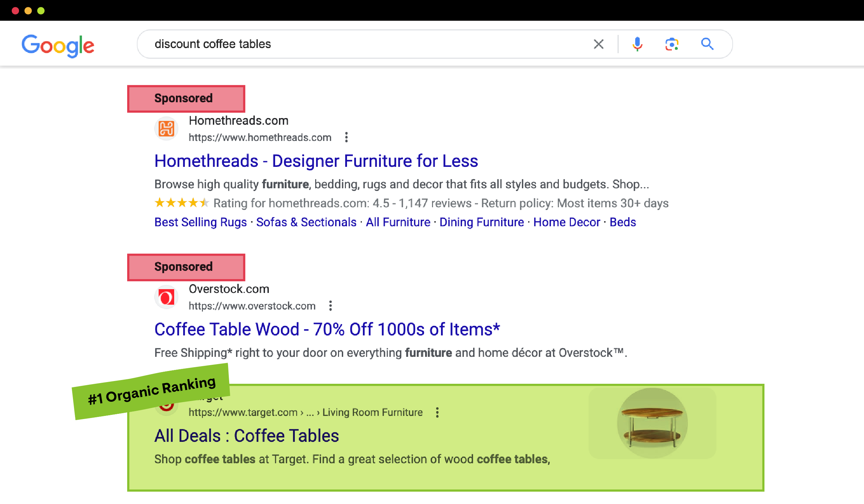Viewport: 864px width, 504px height.
Task: Click the Overstock.com URL display link
Action: pyautogui.click(x=251, y=307)
